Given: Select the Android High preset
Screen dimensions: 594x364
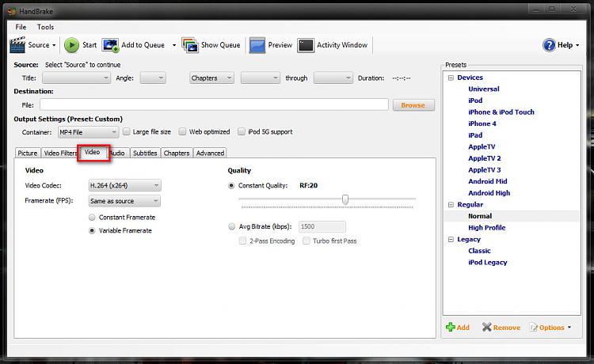Looking at the screenshot, I should tap(489, 193).
